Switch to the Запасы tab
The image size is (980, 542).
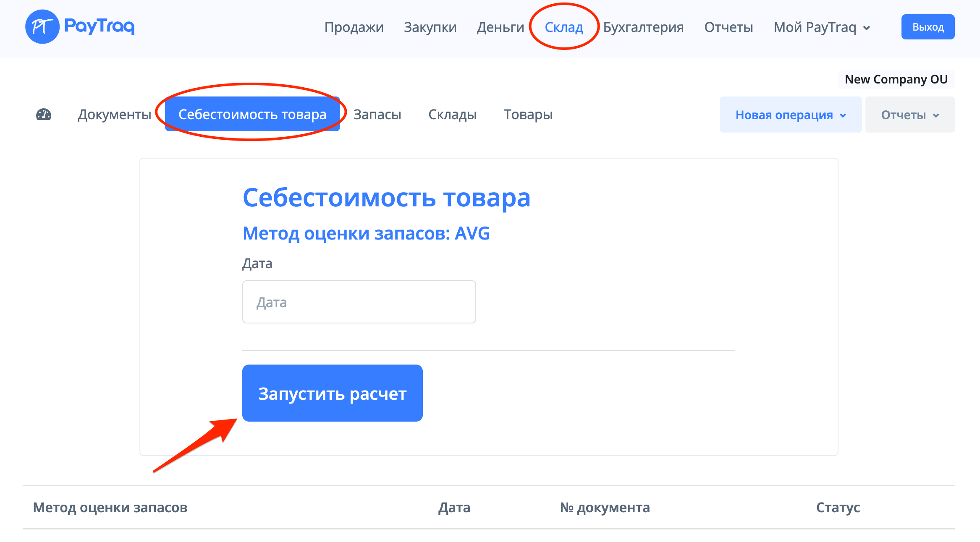pyautogui.click(x=377, y=115)
